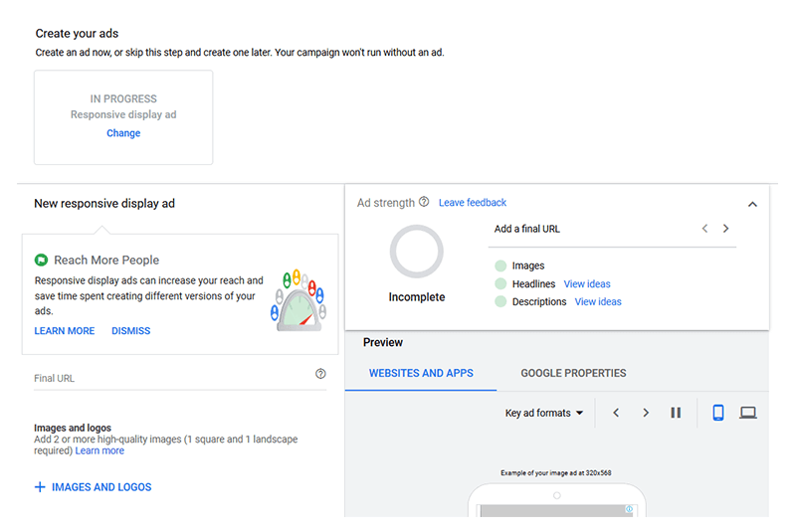Image resolution: width=796 pixels, height=532 pixels.
Task: Select the Websites and Apps tab
Action: click(x=421, y=374)
